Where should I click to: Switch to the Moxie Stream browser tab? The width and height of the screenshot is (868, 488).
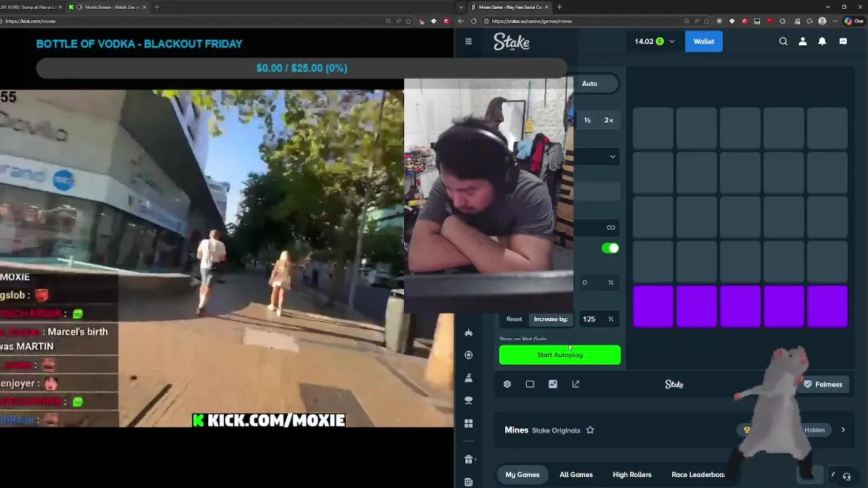107,7
